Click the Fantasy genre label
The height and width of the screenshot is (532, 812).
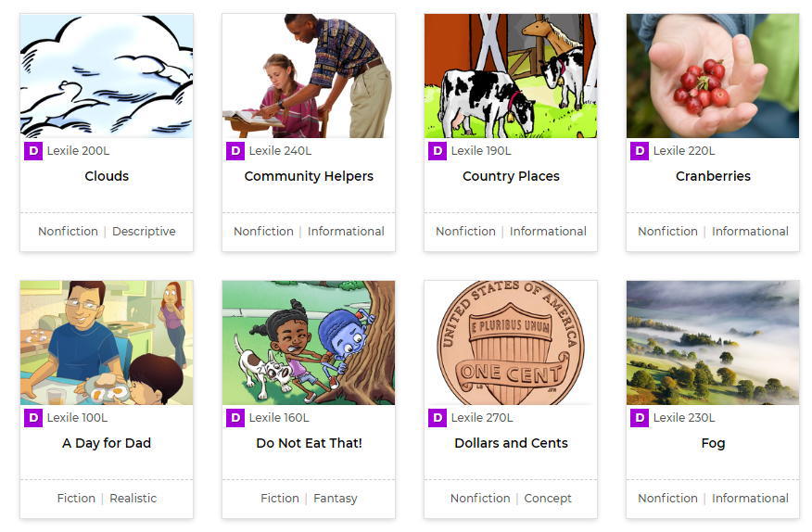335,499
